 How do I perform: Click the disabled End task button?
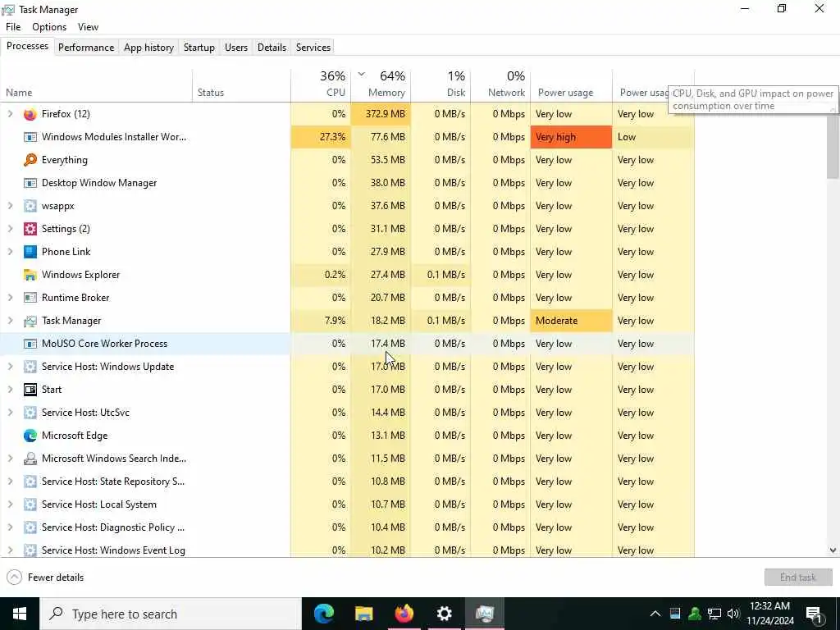[798, 577]
